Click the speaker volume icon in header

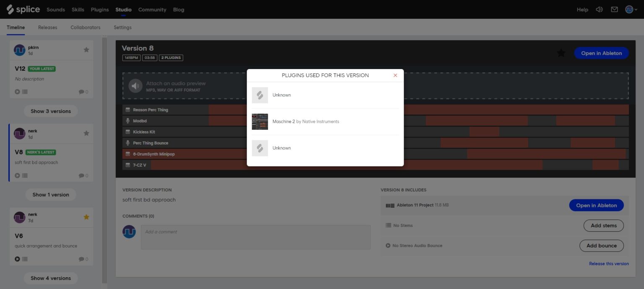599,9
